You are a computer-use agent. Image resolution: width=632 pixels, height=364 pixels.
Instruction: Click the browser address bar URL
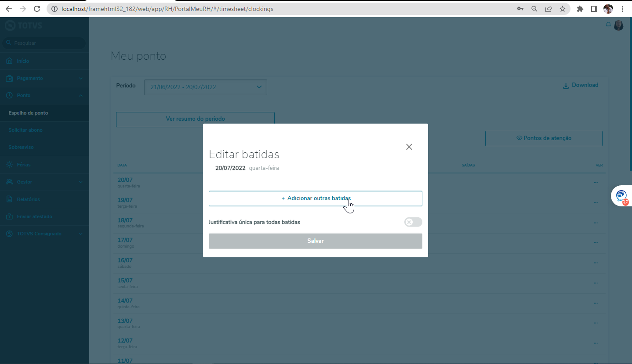[x=167, y=9]
